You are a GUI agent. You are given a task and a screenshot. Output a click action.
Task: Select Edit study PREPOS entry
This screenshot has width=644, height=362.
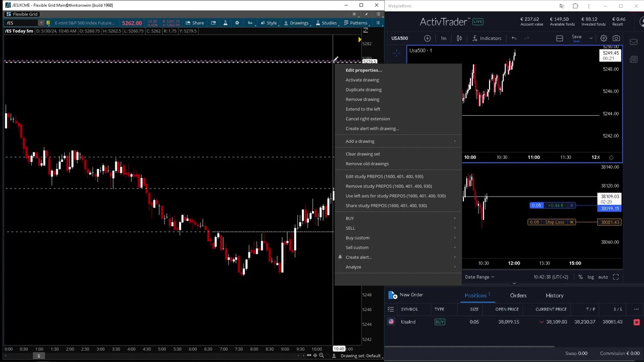pyautogui.click(x=384, y=176)
